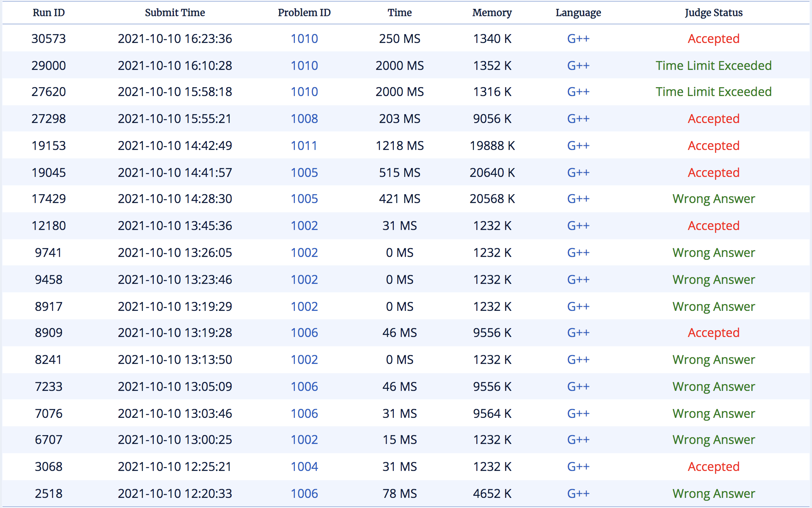Click G++ language link for run 30573
Viewport: 812px width, 508px height.
(578, 39)
